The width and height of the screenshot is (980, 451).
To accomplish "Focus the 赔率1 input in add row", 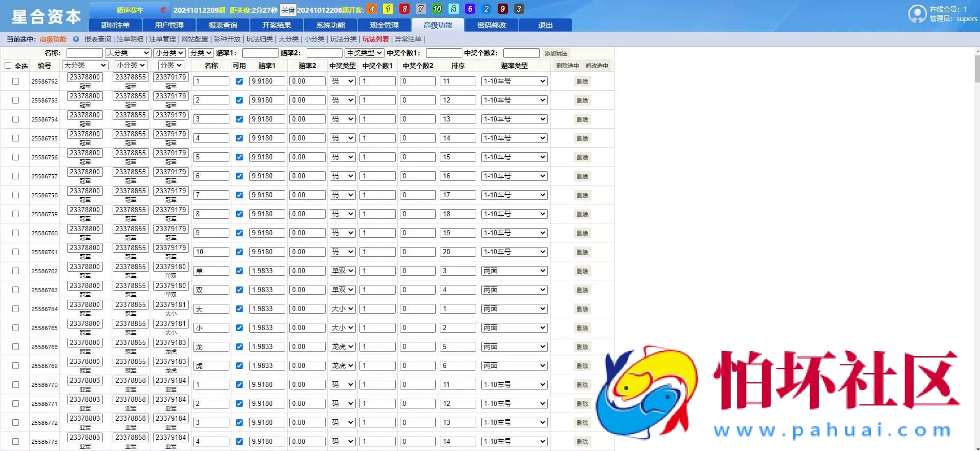I will [x=260, y=53].
